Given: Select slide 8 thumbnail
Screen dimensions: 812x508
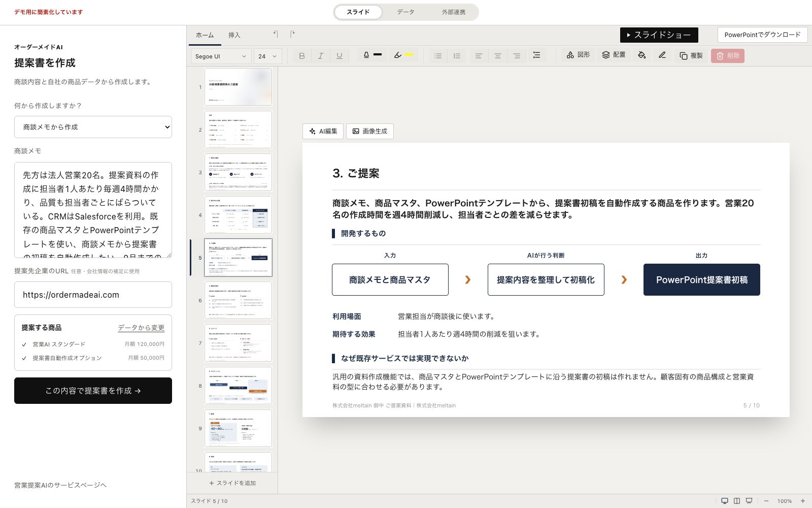Looking at the screenshot, I should pos(238,386).
